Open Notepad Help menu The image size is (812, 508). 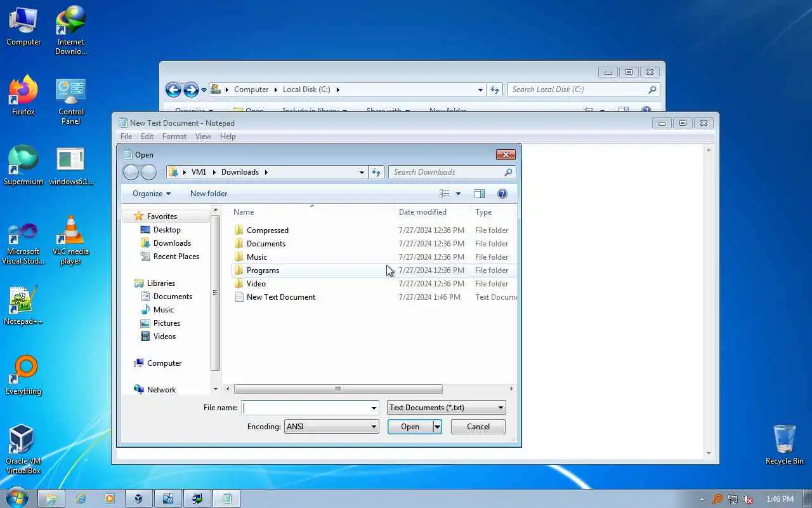click(x=228, y=137)
